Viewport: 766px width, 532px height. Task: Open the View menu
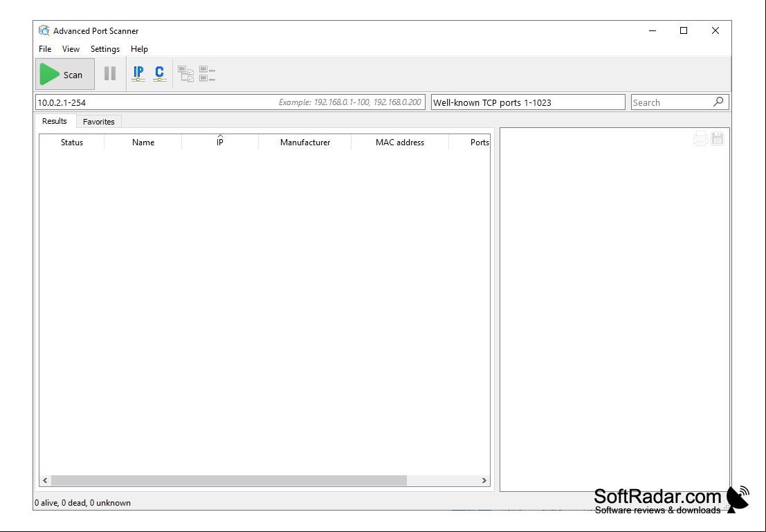coord(71,49)
